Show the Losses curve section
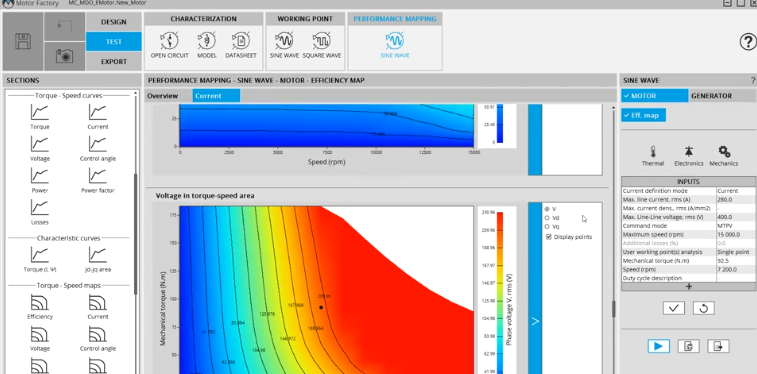The height and width of the screenshot is (374, 757). pyautogui.click(x=40, y=212)
